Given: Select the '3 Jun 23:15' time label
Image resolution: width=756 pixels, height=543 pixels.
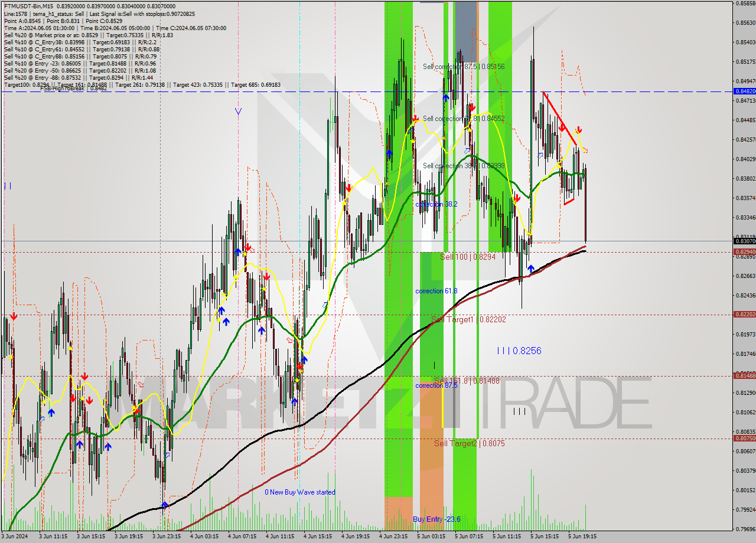Looking at the screenshot, I should [x=168, y=537].
